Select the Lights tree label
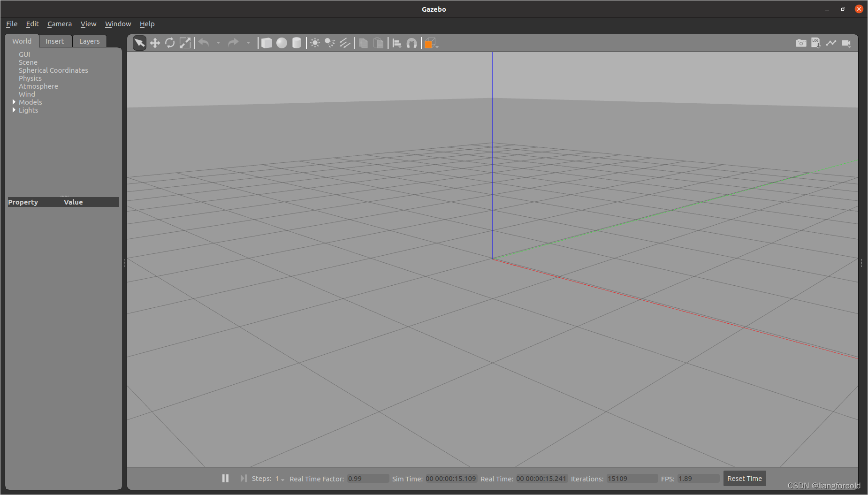The image size is (868, 495). pyautogui.click(x=28, y=110)
